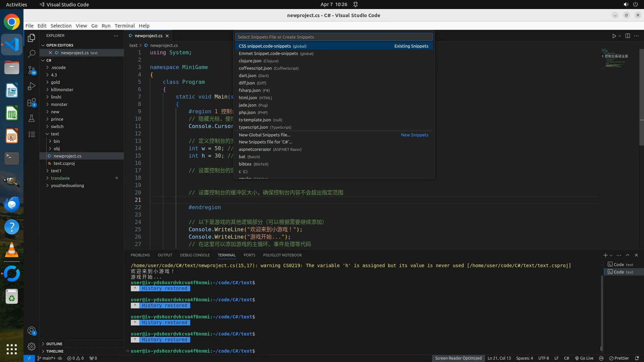Screen dimensions: 644x362
Task: Expand the OUTLINE section
Action: pyautogui.click(x=54, y=344)
